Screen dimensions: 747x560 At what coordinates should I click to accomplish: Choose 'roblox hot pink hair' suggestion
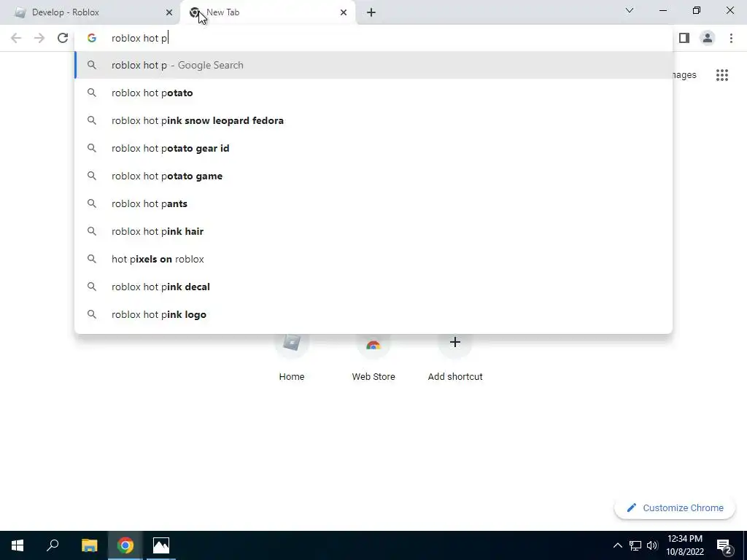(373, 231)
